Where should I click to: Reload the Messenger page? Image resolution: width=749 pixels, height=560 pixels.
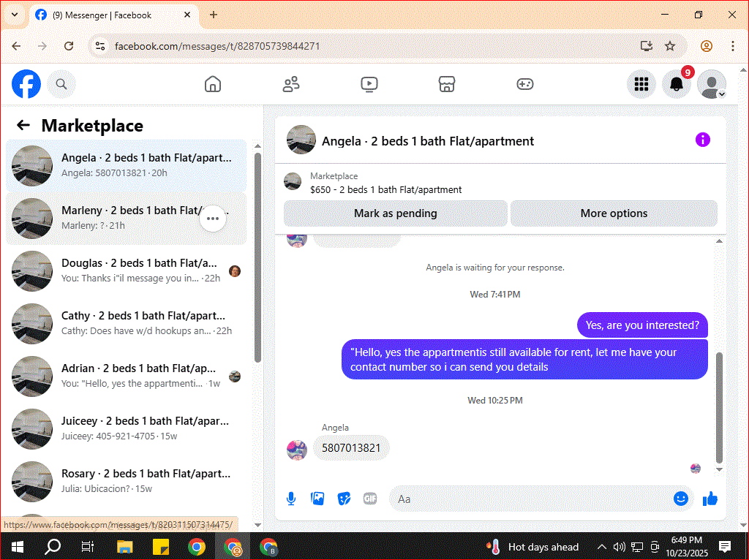click(69, 46)
